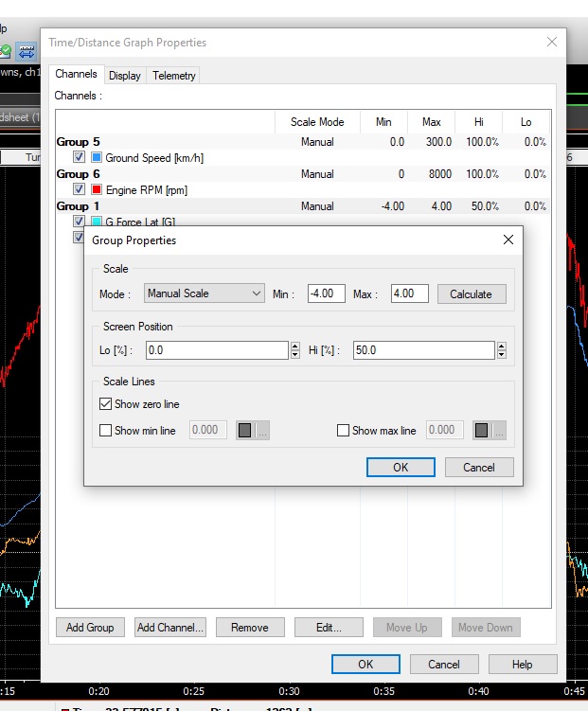Click the Move Up button
Viewport: 588px width, 711px height.
coord(407,627)
